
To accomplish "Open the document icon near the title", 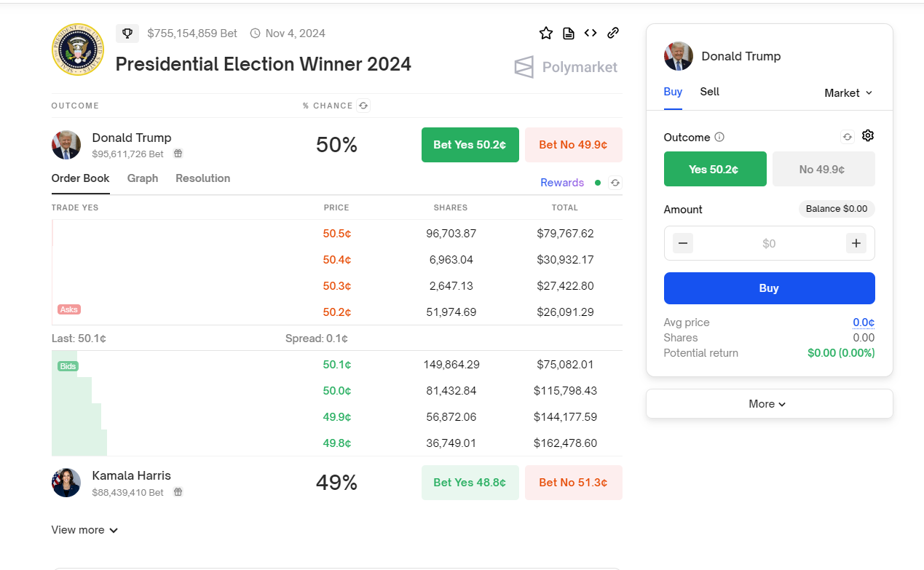I will click(x=569, y=33).
